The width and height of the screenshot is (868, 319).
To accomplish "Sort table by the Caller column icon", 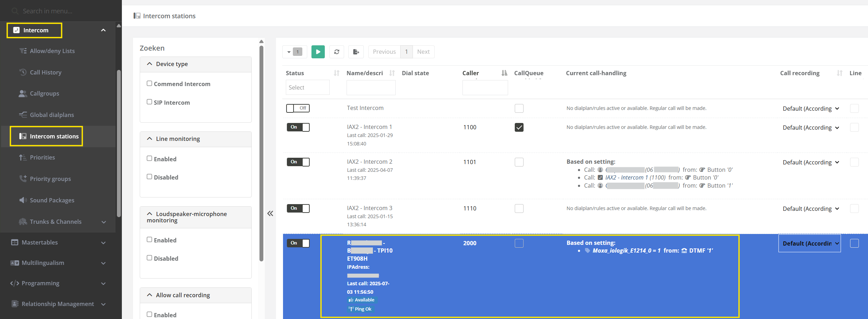I will 504,73.
